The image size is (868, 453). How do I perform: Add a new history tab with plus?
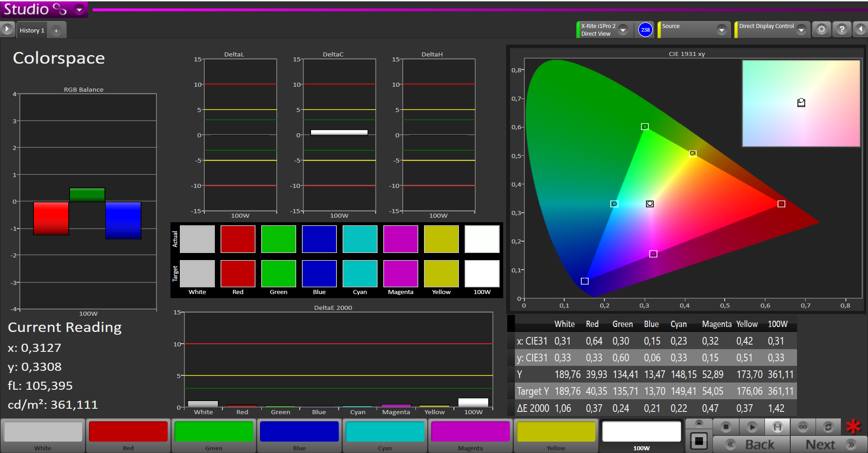point(56,31)
